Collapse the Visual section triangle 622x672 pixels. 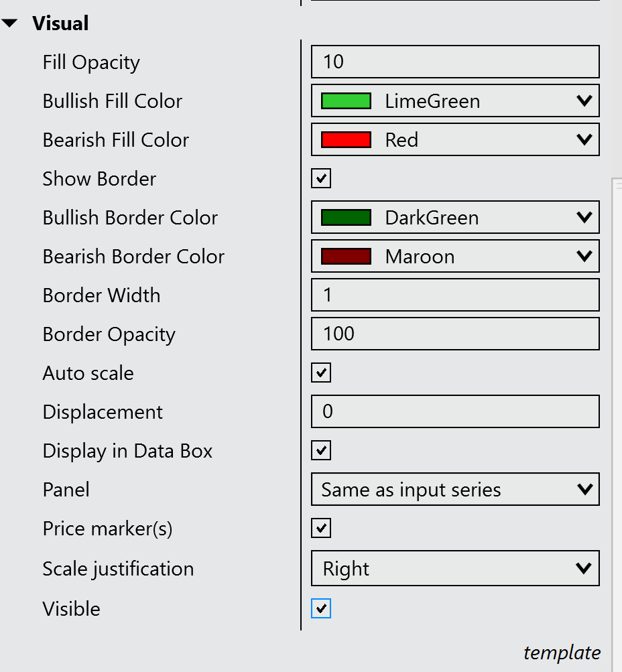click(x=9, y=24)
